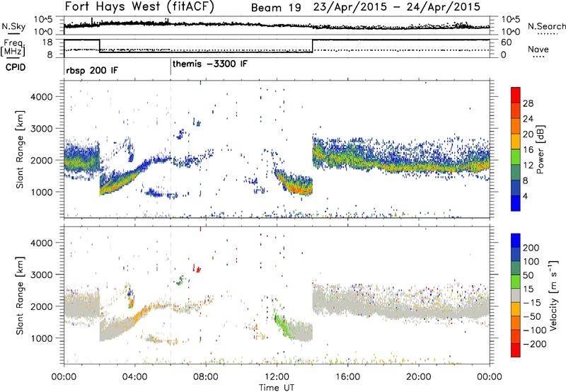Click the '28' tick on power colorbar
The width and height of the screenshot is (566, 392).
point(528,103)
